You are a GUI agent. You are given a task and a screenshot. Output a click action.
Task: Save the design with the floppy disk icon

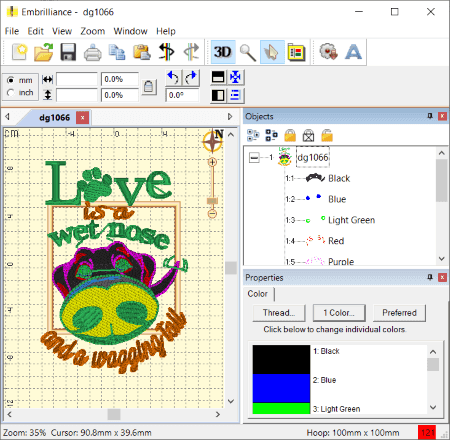point(68,52)
